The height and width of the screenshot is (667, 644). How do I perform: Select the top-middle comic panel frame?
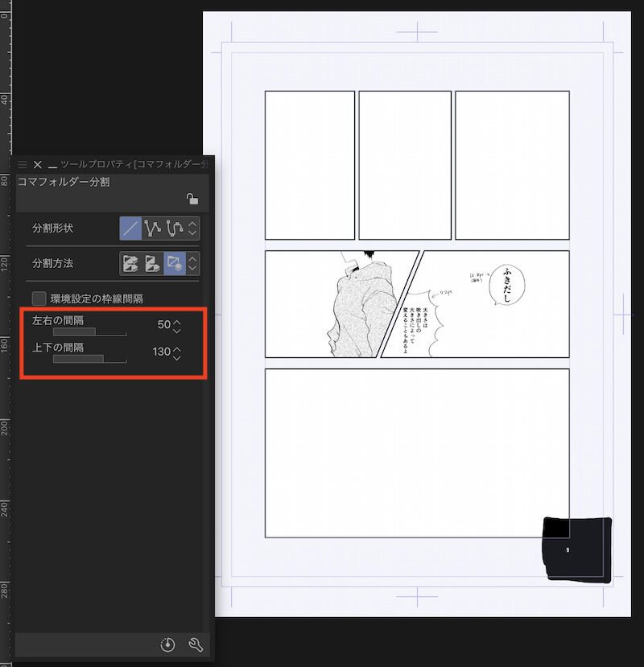405,165
